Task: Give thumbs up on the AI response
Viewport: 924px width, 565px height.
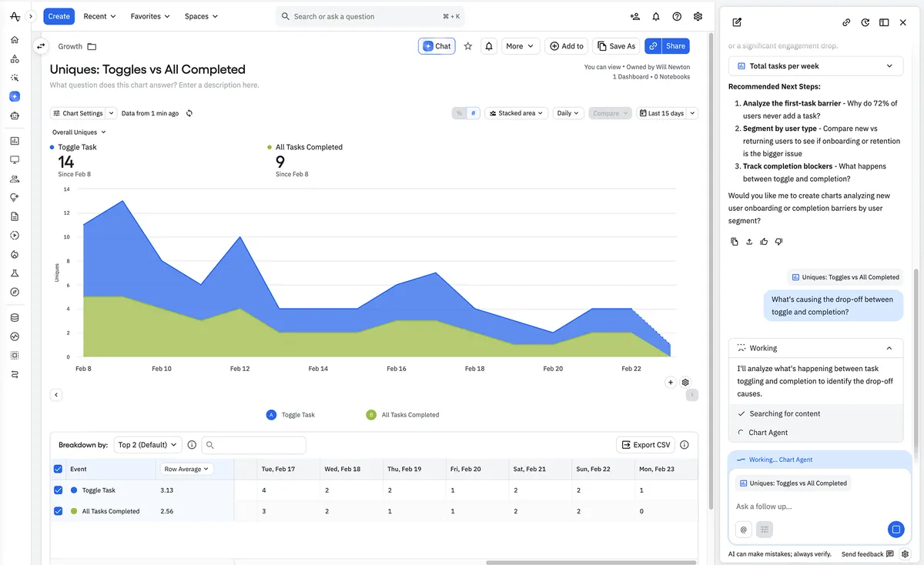Action: click(763, 241)
